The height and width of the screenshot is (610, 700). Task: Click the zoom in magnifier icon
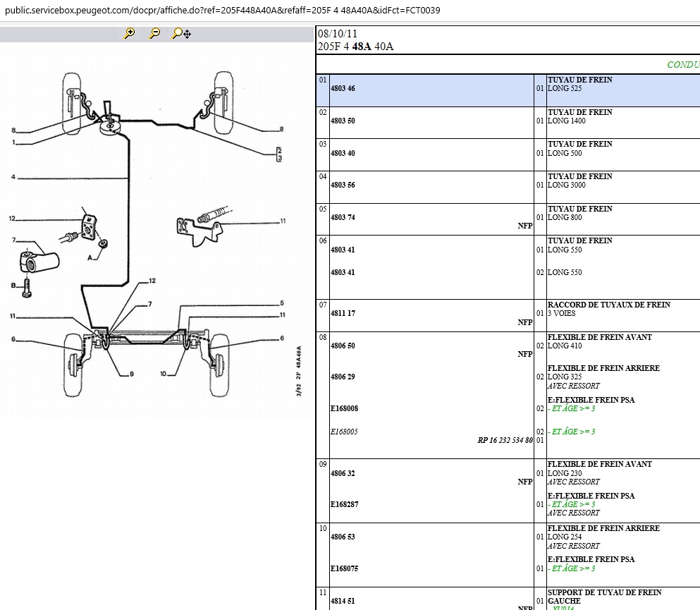pos(129,33)
